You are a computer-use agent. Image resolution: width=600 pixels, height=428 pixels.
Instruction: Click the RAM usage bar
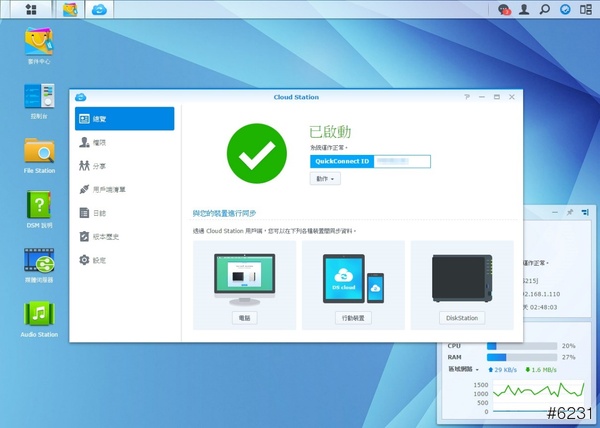521,356
